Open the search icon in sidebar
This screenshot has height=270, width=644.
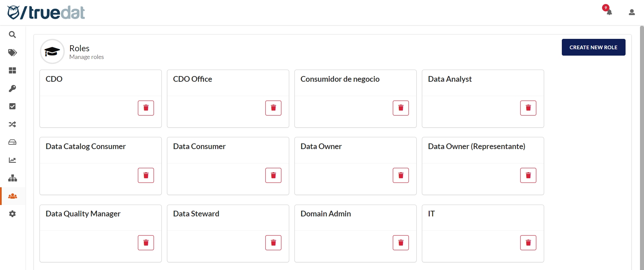coord(12,35)
